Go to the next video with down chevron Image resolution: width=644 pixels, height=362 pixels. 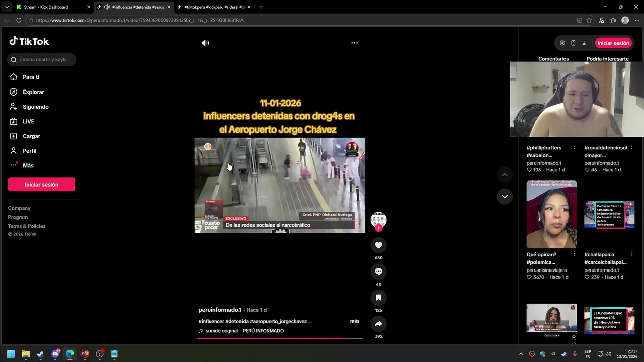point(504,196)
